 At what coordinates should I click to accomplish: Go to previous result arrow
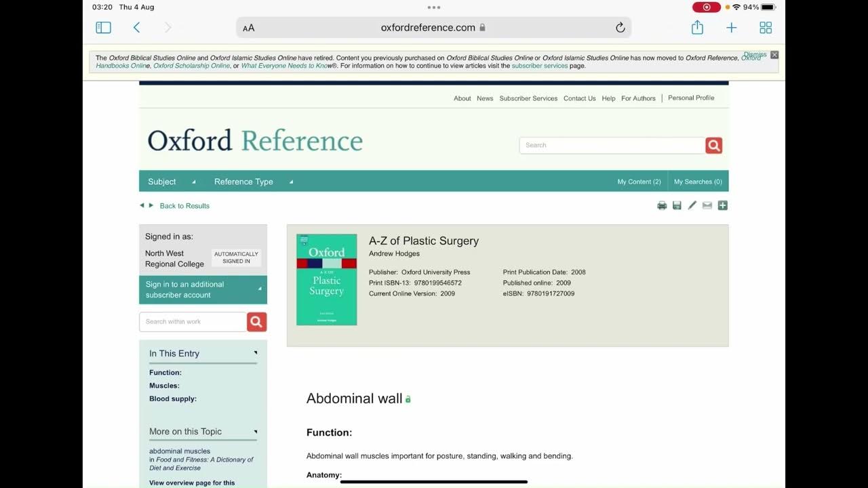click(x=142, y=205)
